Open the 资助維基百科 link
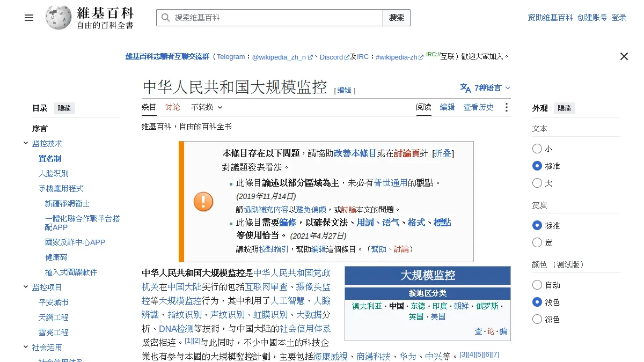Image resolution: width=644 pixels, height=362 pixels. click(x=550, y=18)
